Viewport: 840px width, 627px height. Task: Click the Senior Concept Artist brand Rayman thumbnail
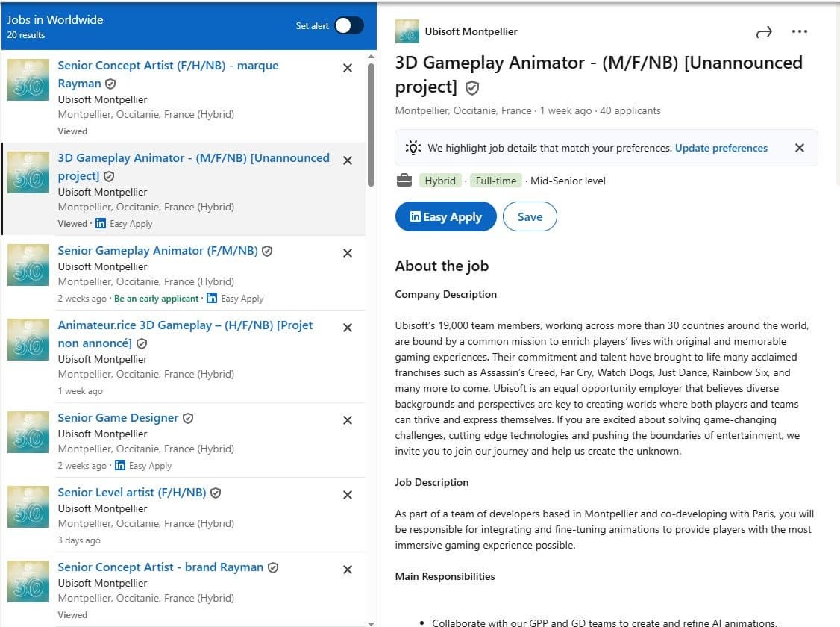(x=28, y=581)
